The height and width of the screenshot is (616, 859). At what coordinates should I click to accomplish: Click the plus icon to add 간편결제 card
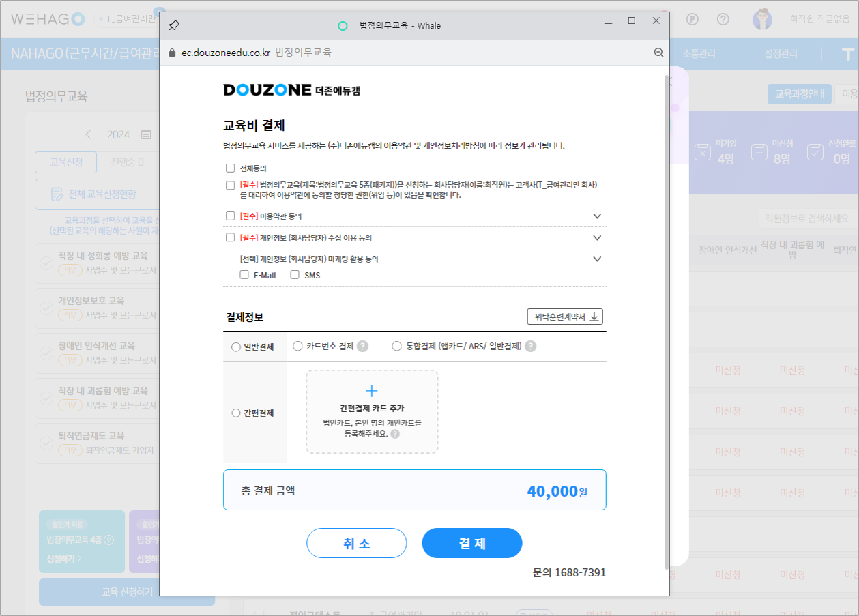pos(372,391)
